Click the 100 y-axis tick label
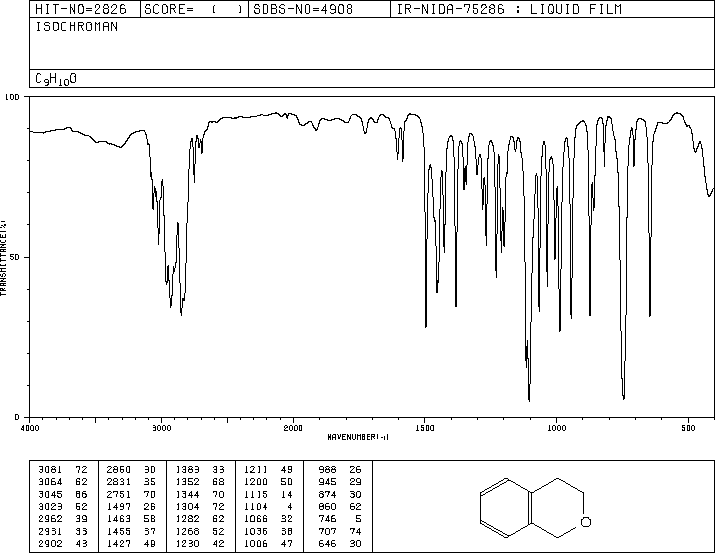 [12, 97]
